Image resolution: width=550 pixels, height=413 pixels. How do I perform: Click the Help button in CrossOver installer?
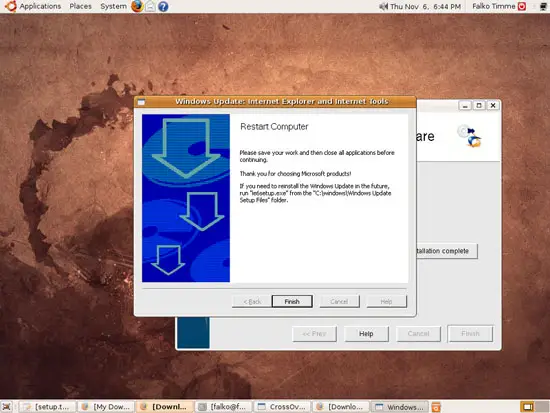(x=366, y=334)
